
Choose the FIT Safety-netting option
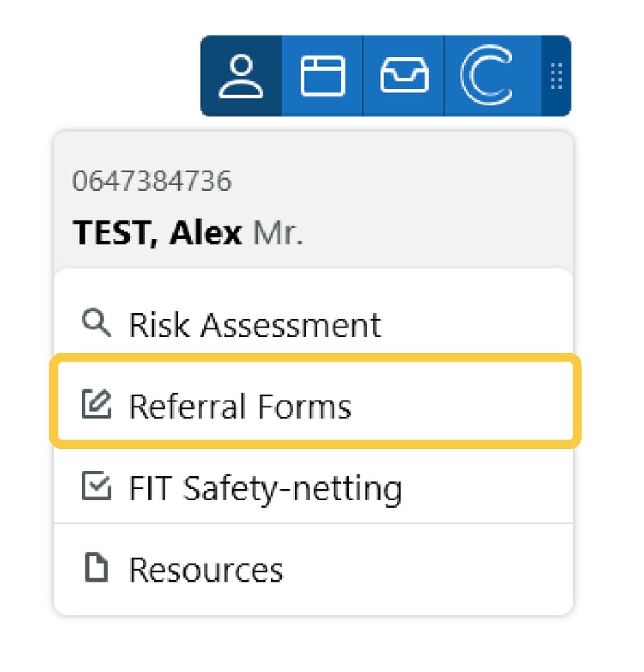tap(265, 488)
